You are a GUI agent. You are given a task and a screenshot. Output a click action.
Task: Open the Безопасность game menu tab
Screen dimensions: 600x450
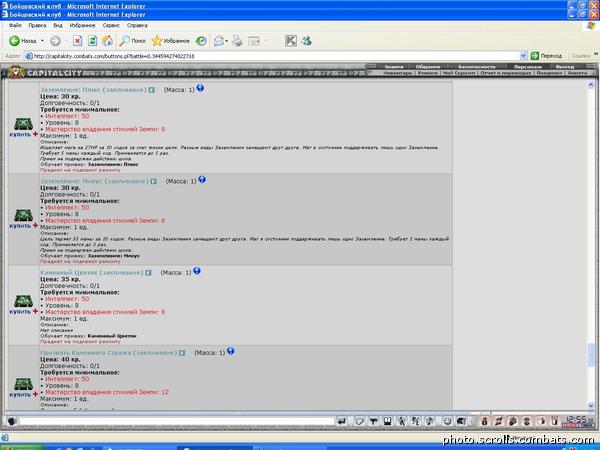point(477,67)
